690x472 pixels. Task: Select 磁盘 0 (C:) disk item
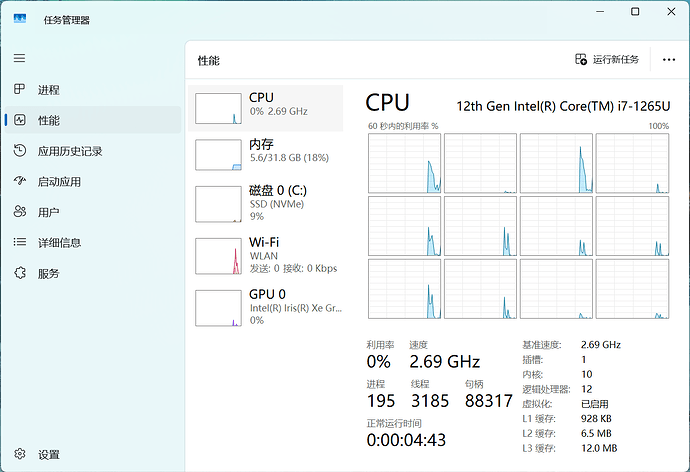[x=265, y=204]
